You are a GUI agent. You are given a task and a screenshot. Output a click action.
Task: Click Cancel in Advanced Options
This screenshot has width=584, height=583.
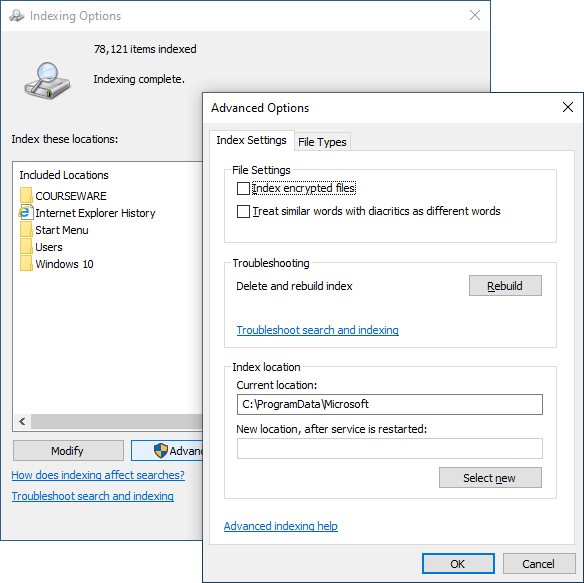point(539,564)
